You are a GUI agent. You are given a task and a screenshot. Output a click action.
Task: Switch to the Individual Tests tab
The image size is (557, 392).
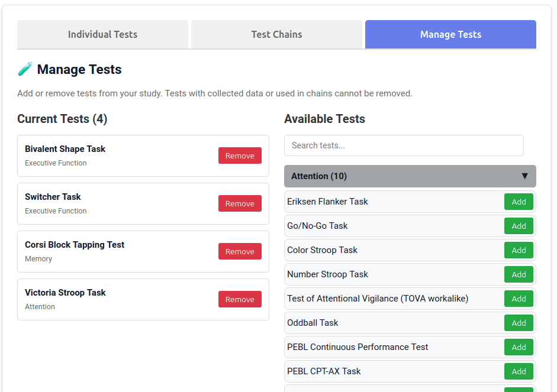tap(102, 34)
